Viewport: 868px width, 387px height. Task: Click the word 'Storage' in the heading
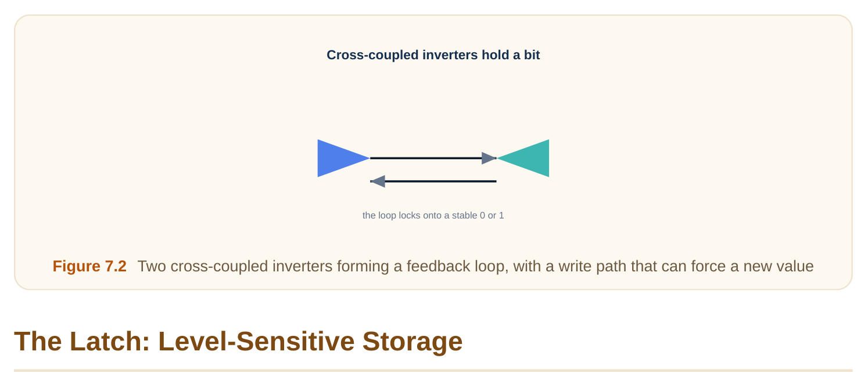[413, 341]
